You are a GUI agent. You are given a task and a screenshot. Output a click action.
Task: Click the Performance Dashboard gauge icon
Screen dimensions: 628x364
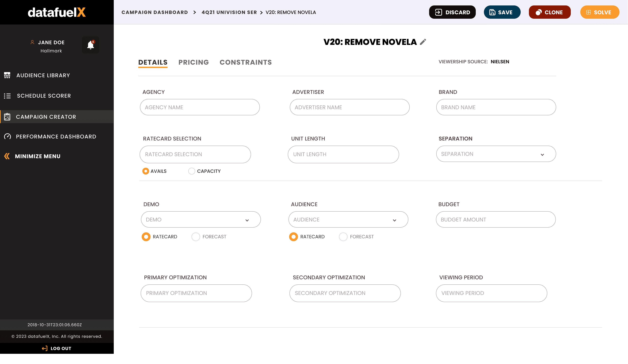point(7,136)
